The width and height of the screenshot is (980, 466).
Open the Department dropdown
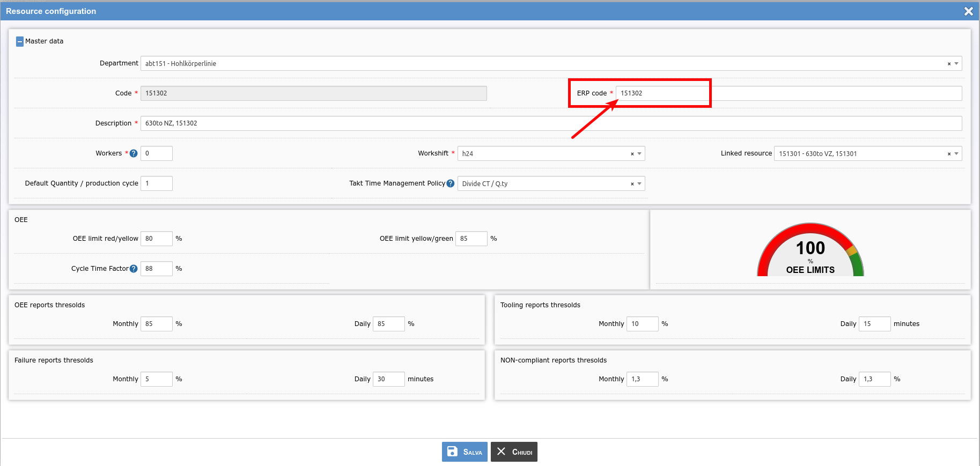tap(956, 64)
